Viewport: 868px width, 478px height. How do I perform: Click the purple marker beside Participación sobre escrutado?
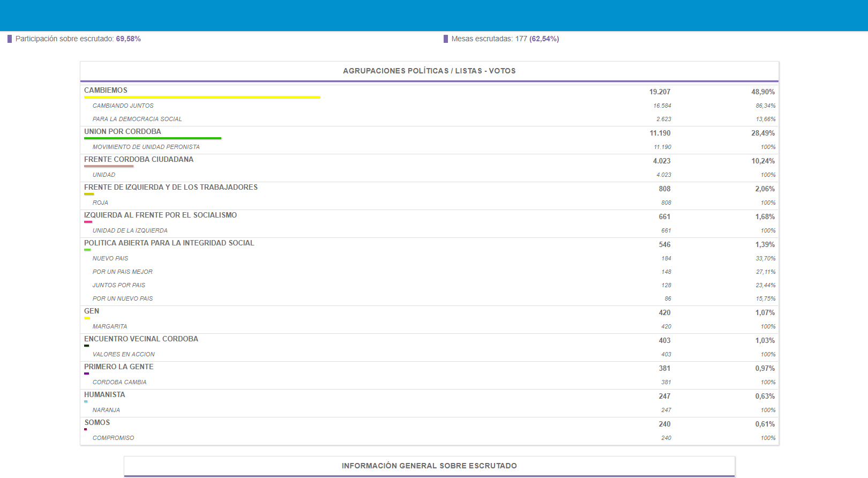coord(10,39)
